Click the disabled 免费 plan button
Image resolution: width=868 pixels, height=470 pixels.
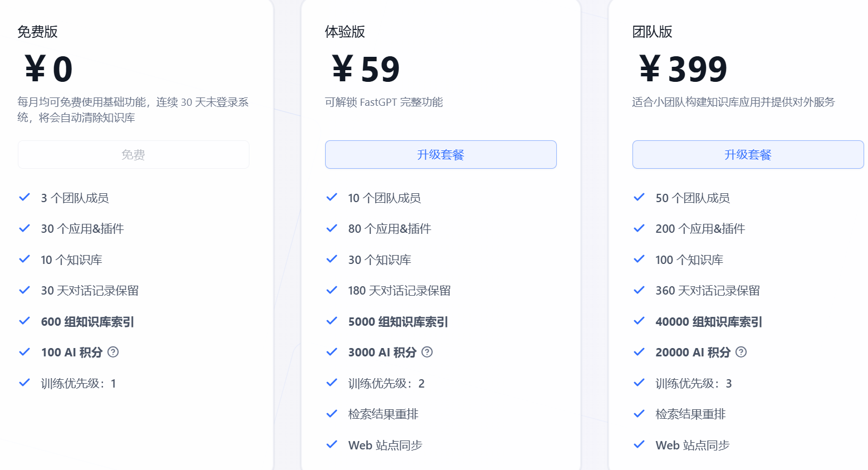[134, 154]
